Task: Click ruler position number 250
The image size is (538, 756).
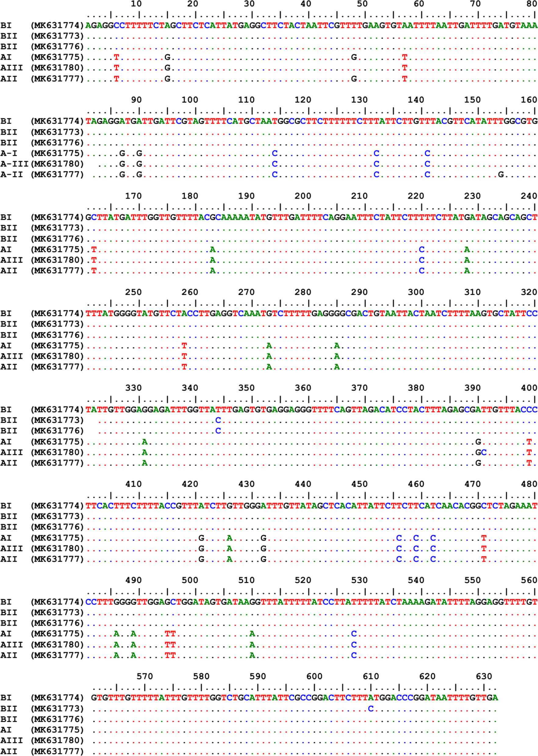Action: [x=134, y=292]
